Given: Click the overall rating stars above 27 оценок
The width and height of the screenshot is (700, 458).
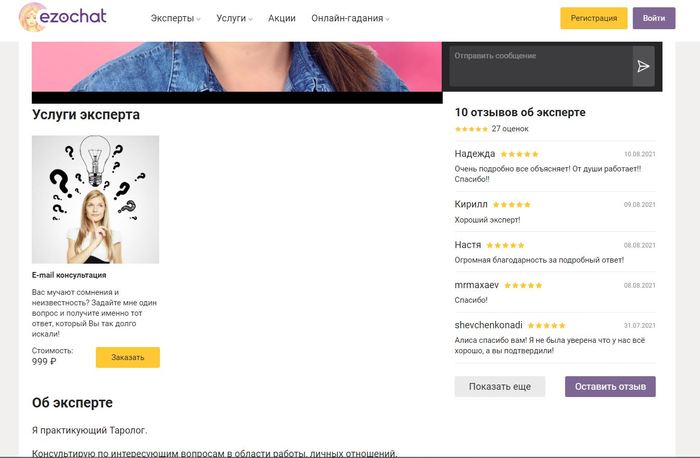Looking at the screenshot, I should tap(471, 129).
